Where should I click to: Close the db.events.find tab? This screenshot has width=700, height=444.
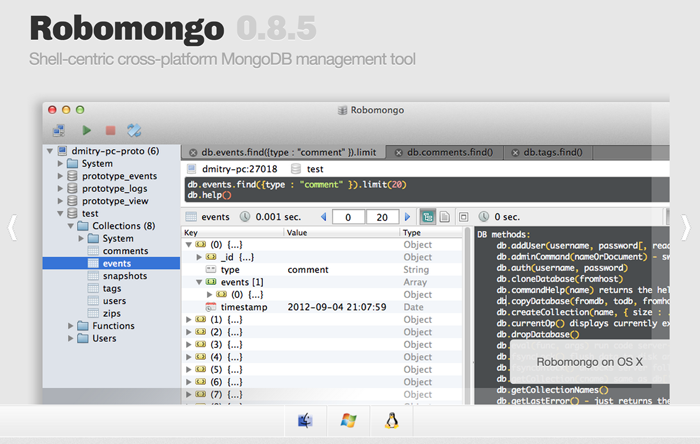click(x=193, y=153)
